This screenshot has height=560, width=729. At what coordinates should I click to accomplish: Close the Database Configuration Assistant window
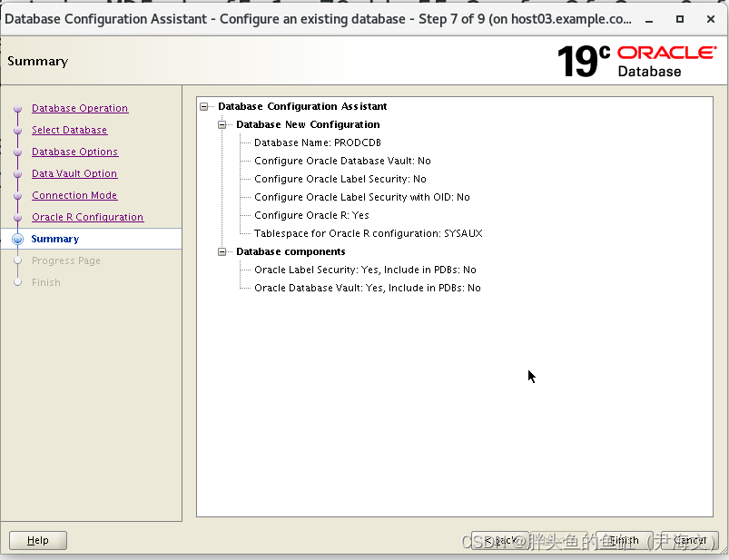pos(711,20)
